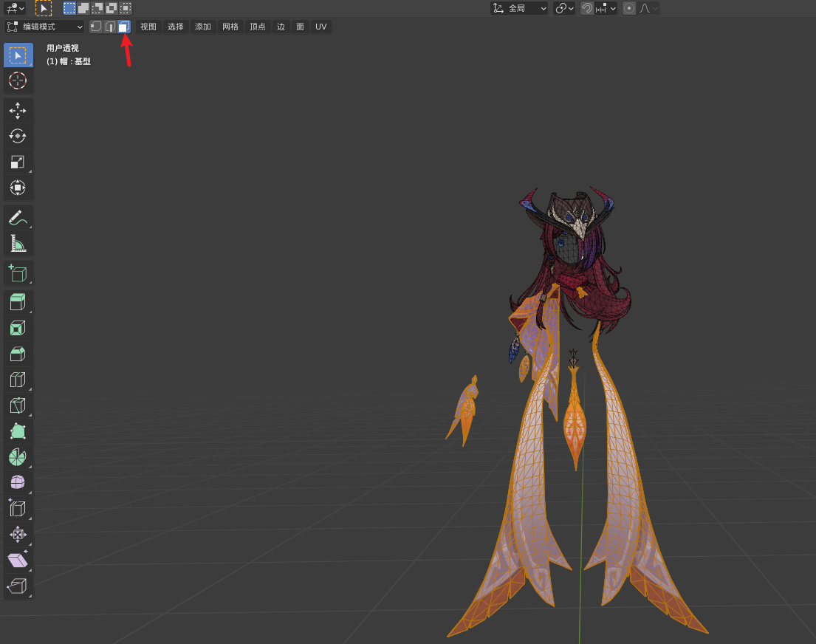Open the 添加 menu
Screen dimensions: 816x644
point(203,27)
